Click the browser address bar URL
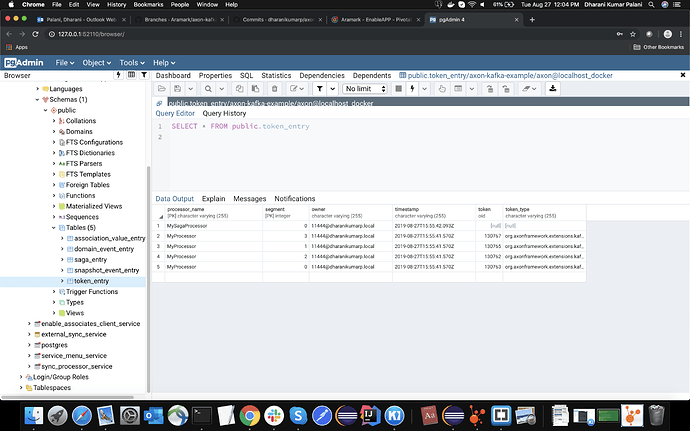Image resolution: width=690 pixels, height=431 pixels. (92, 34)
